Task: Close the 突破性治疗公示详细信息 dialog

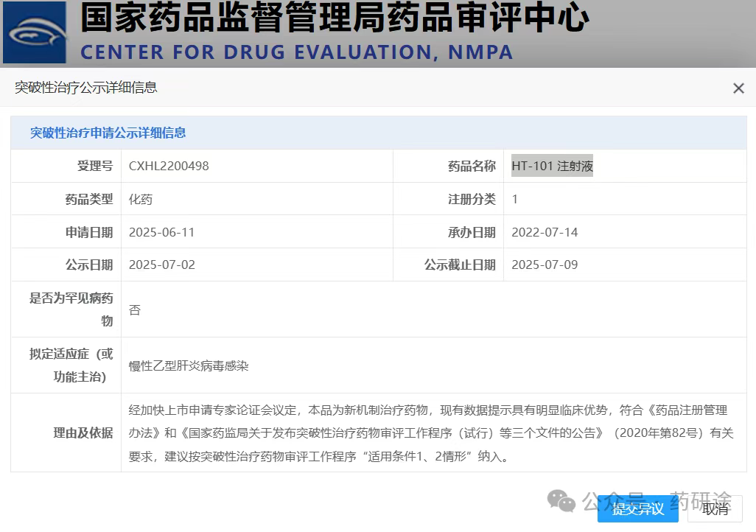Action: click(x=738, y=88)
